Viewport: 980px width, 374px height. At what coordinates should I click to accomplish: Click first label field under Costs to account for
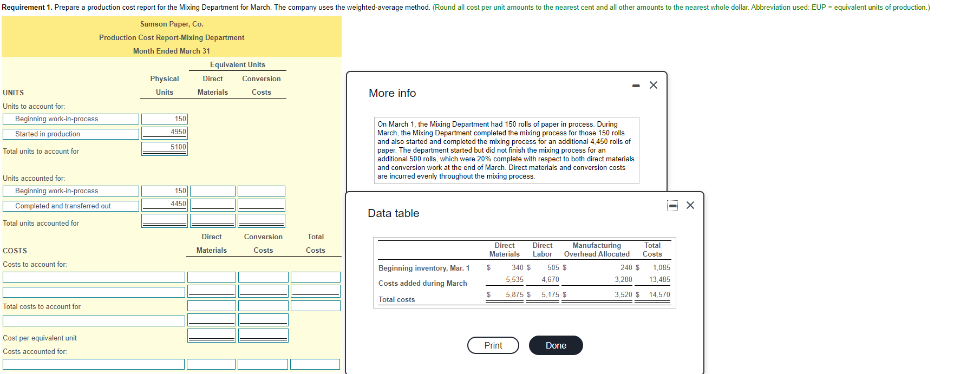pyautogui.click(x=94, y=277)
